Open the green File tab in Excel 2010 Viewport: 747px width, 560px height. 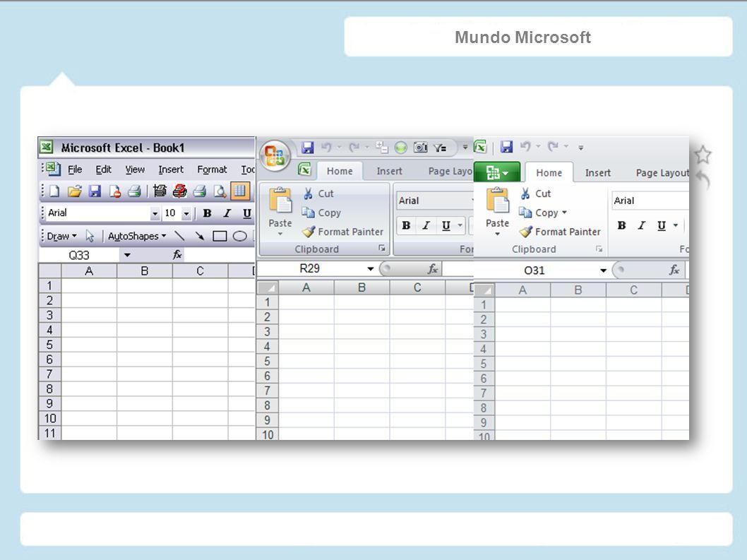(x=497, y=172)
